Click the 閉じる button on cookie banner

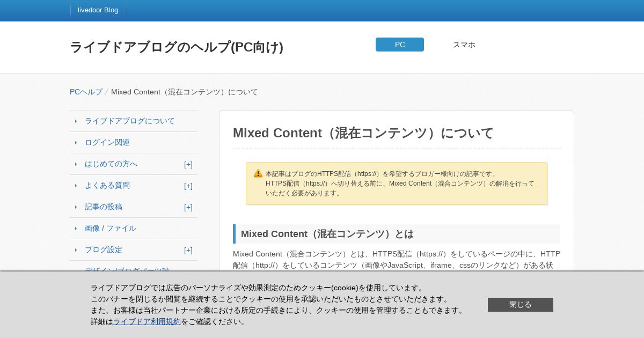tap(521, 305)
